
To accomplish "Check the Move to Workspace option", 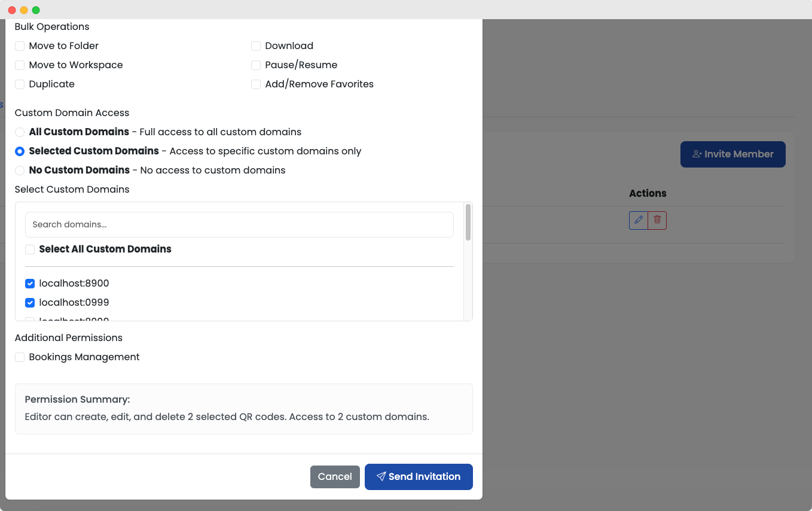I will pyautogui.click(x=20, y=65).
